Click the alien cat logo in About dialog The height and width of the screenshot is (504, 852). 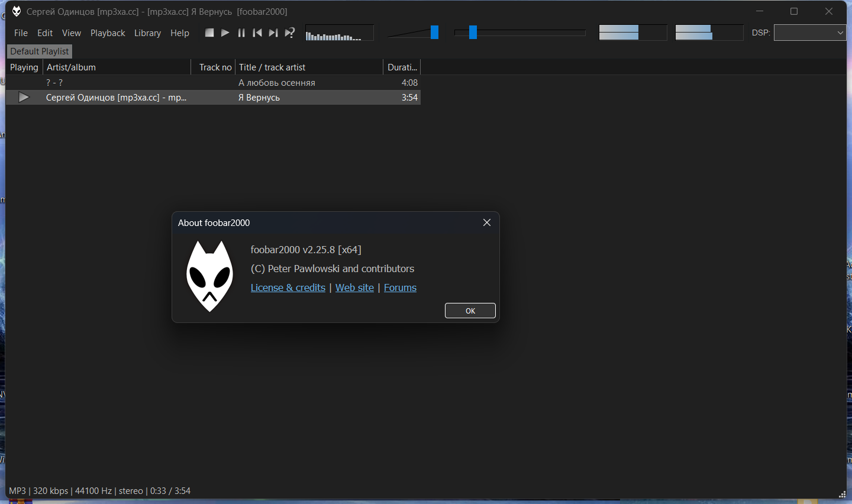(210, 276)
